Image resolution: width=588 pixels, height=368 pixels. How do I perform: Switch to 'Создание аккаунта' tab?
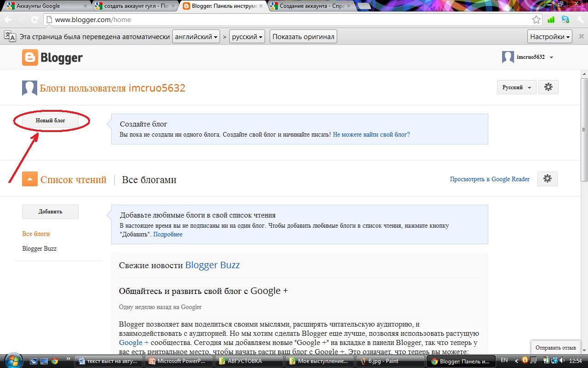click(x=309, y=6)
